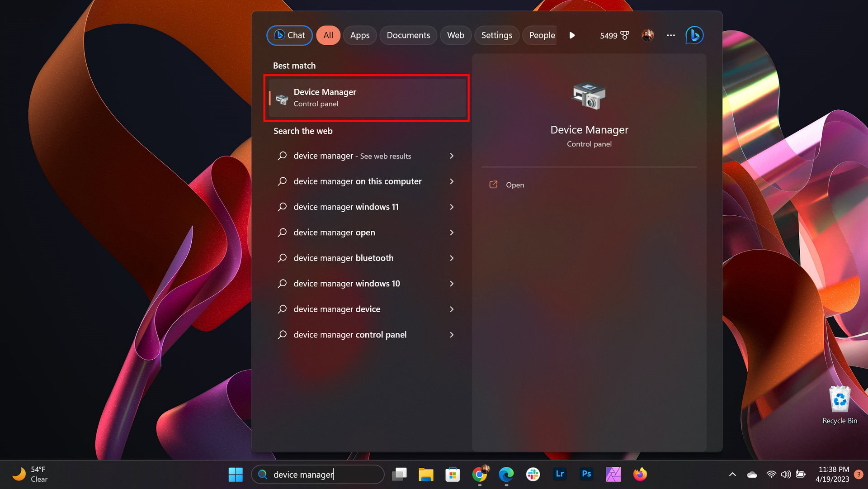This screenshot has width=868, height=489.
Task: Expand 'device manager control panel' suggestion arrow
Action: click(x=451, y=335)
